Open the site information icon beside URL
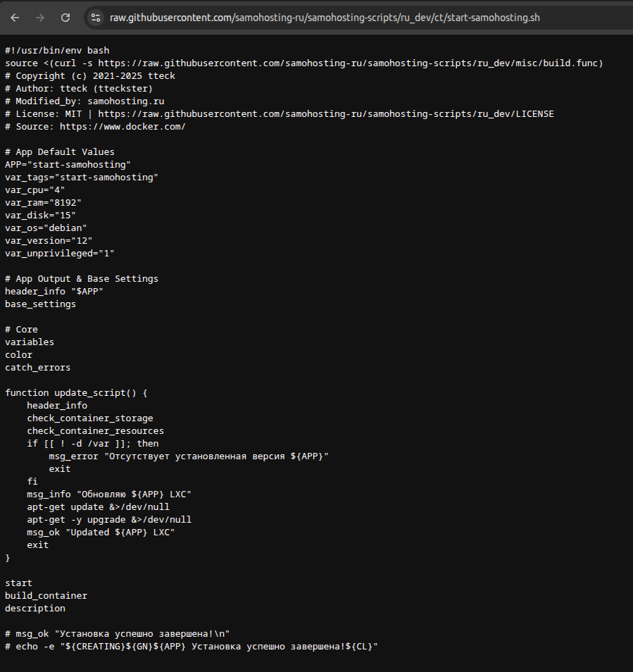The image size is (633, 672). pyautogui.click(x=96, y=17)
